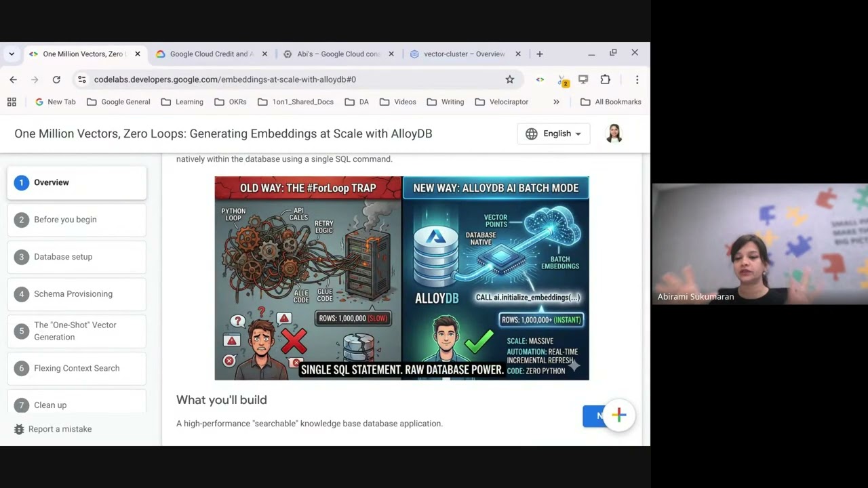Open the Velociraptor bookmark folder
Viewport: 868px width, 488px height.
[502, 102]
